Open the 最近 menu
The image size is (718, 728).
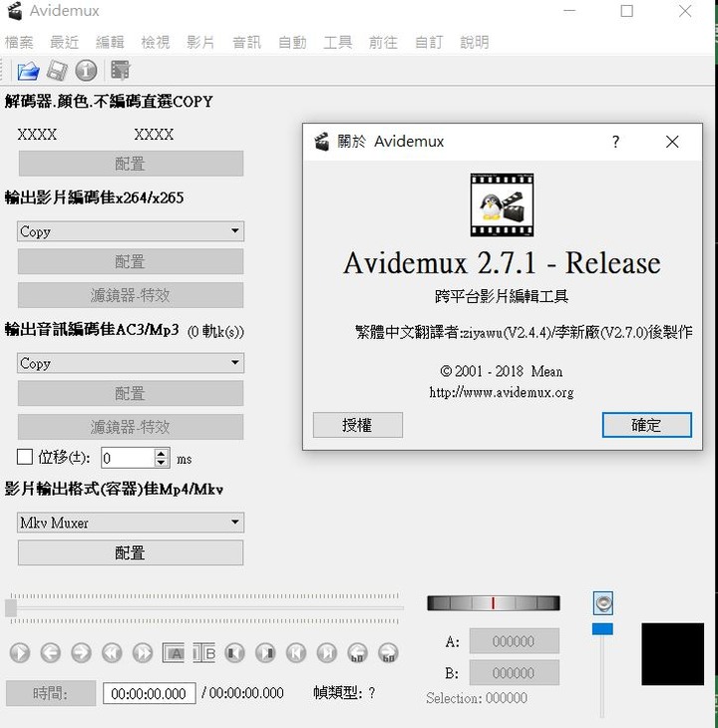point(64,42)
